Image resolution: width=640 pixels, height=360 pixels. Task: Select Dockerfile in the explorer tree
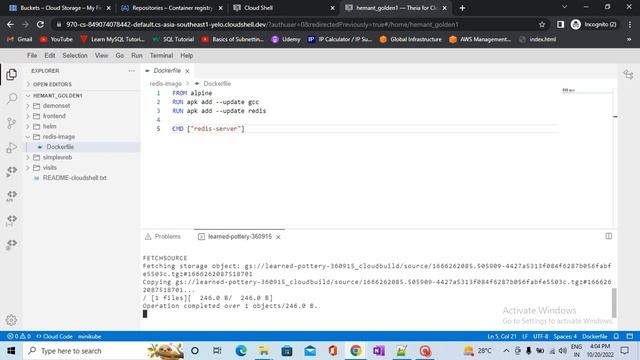click(60, 147)
